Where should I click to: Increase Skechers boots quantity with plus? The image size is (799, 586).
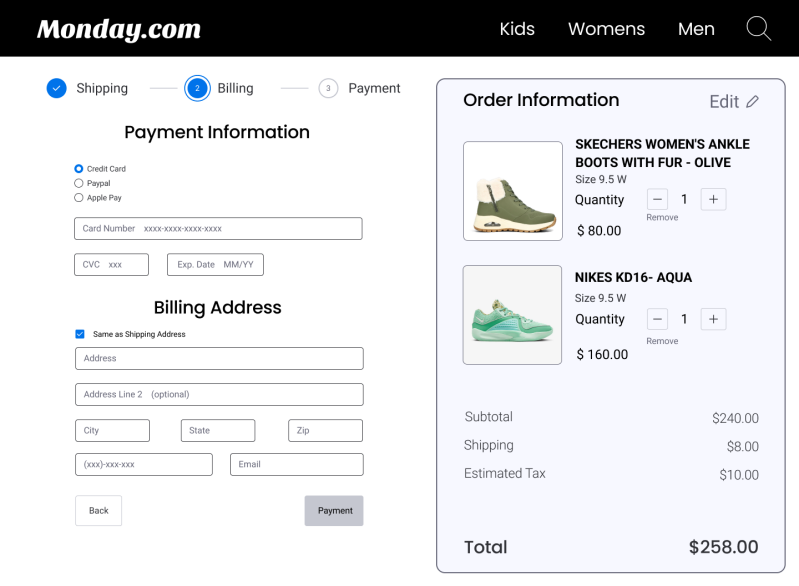pos(713,199)
